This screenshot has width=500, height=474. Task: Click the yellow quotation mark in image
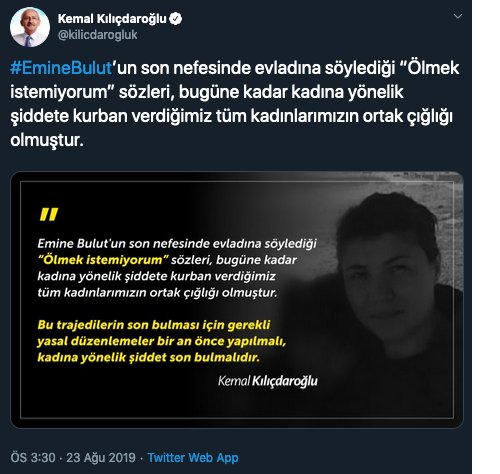[49, 214]
